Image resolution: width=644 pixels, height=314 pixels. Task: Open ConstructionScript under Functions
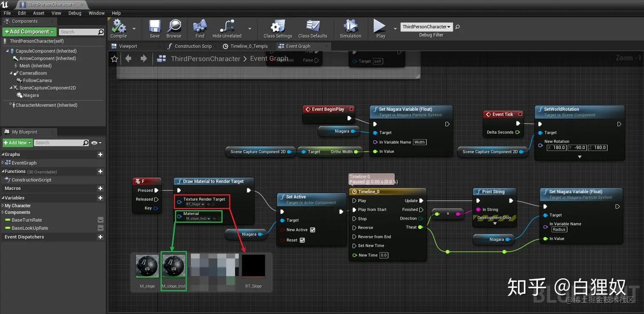(32, 180)
